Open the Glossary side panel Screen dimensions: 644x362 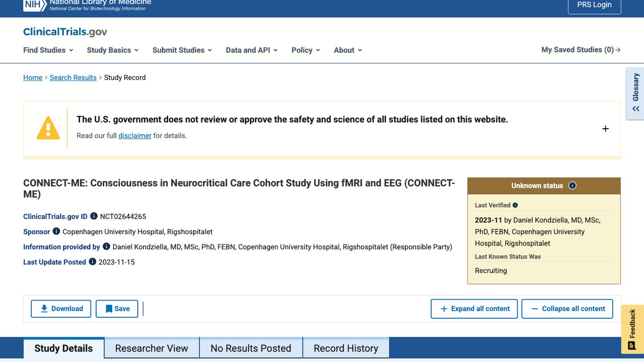click(x=635, y=94)
